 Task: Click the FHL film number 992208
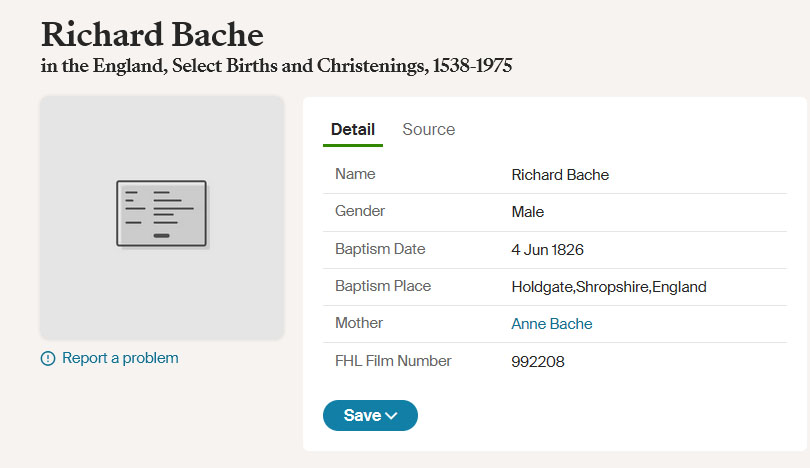pos(538,362)
